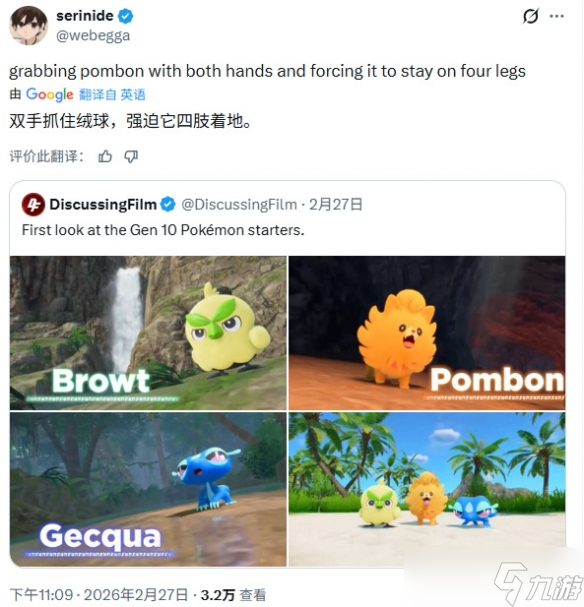The height and width of the screenshot is (607, 584).
Task: Open the three starters beach image
Action: (427, 489)
